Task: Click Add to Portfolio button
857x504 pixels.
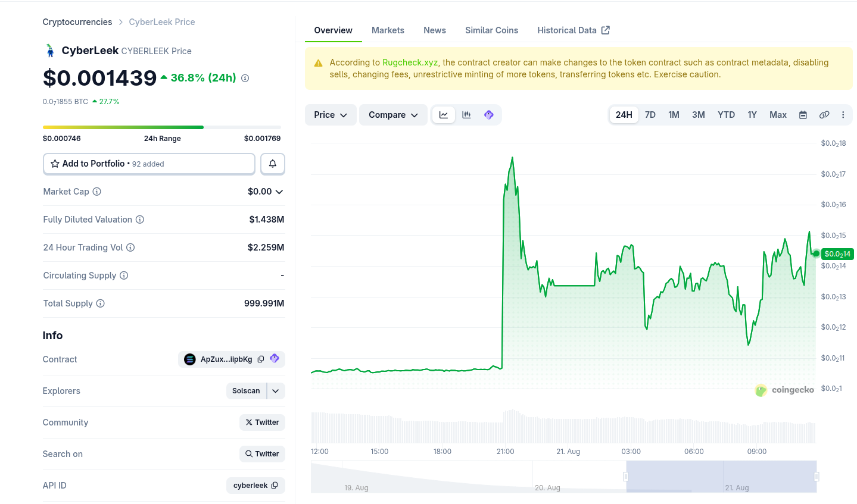Action: [149, 164]
